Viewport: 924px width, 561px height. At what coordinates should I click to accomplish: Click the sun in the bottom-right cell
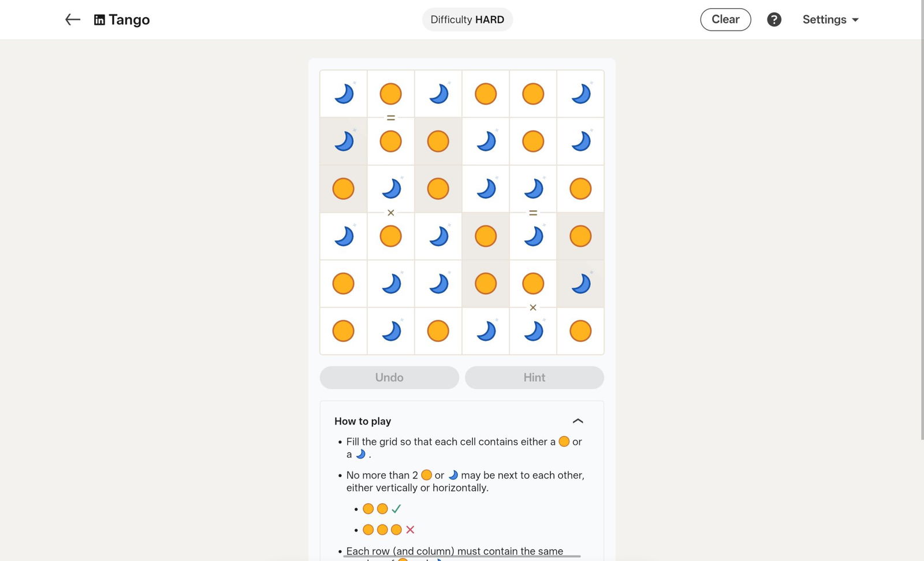point(580,331)
